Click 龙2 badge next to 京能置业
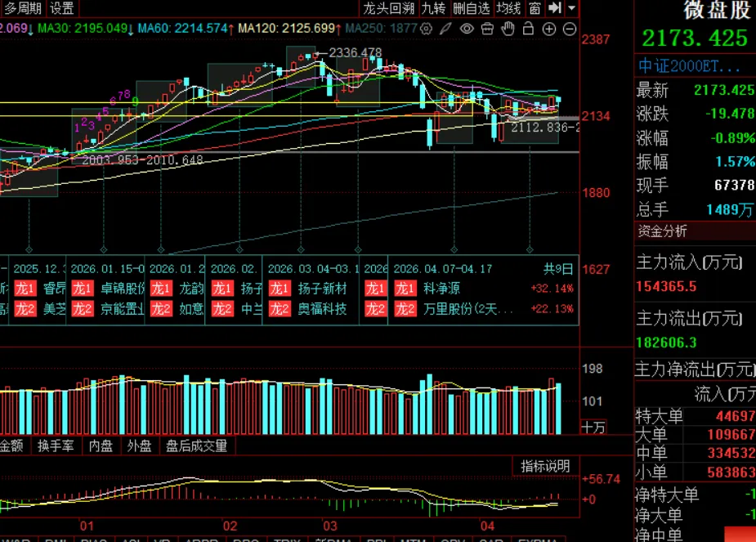Screen dimensions: 756x542 click(x=83, y=309)
